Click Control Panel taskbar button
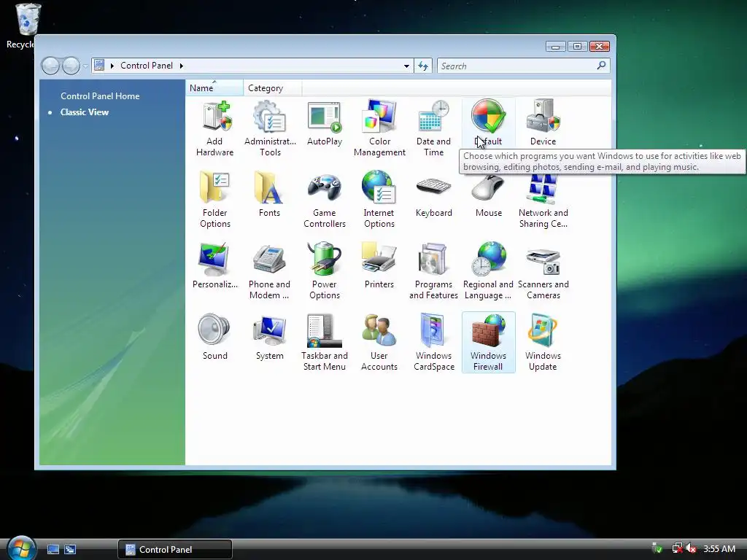 click(175, 550)
